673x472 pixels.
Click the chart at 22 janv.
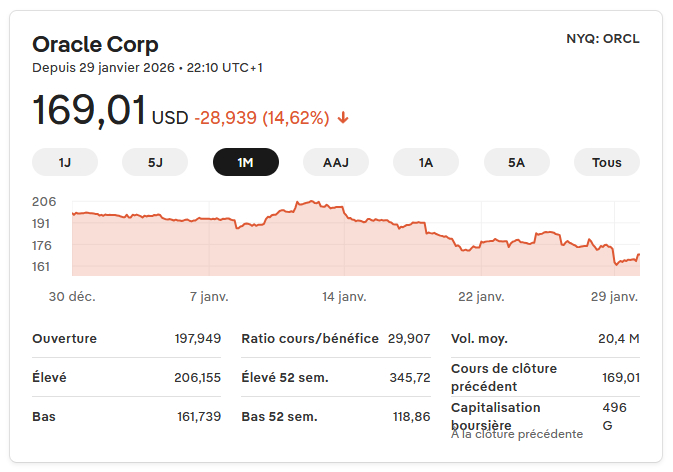pos(481,242)
